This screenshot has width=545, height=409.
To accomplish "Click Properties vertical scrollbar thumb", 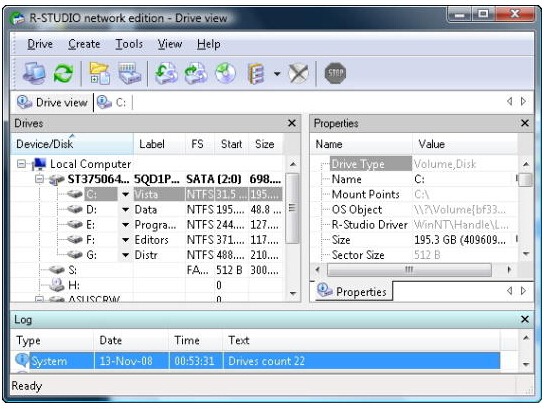I will (525, 180).
